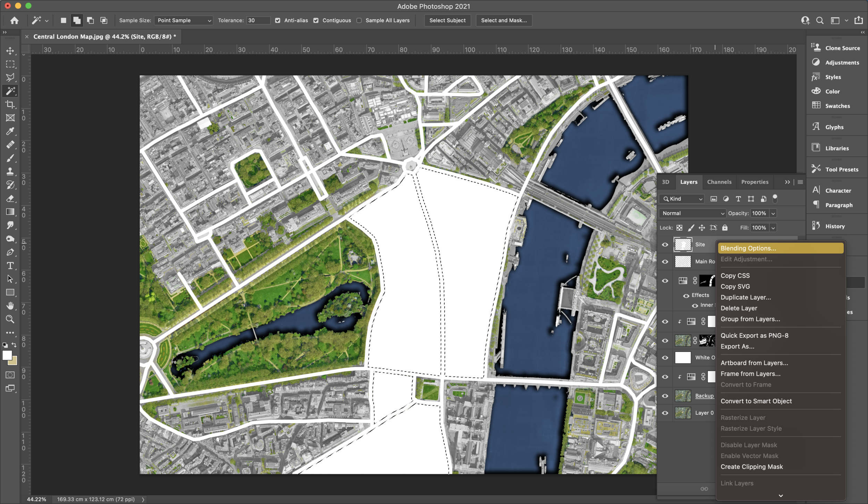The image size is (868, 504).
Task: Select the Crop tool
Action: click(10, 104)
